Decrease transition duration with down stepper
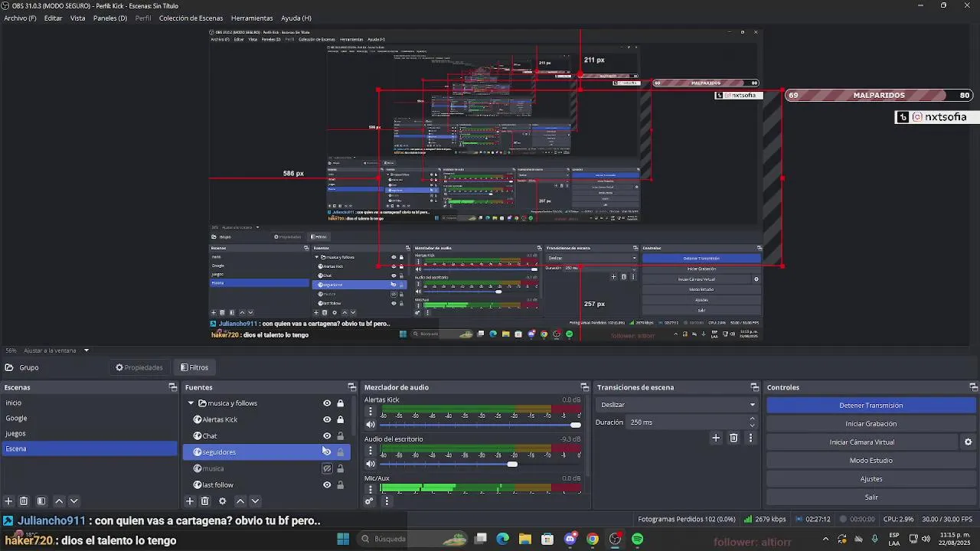 pos(753,425)
